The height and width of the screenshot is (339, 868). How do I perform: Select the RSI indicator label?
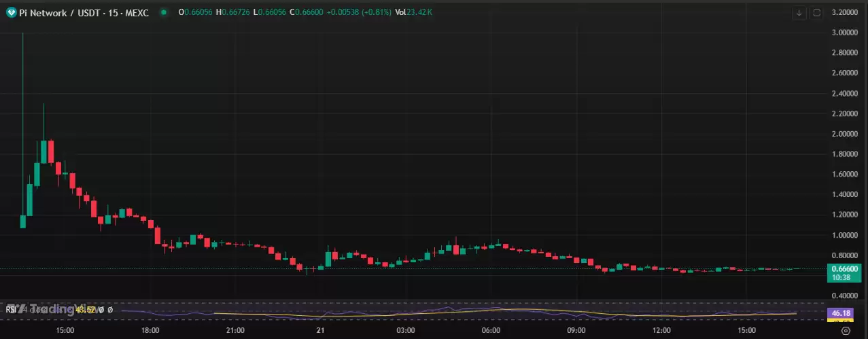[11, 309]
